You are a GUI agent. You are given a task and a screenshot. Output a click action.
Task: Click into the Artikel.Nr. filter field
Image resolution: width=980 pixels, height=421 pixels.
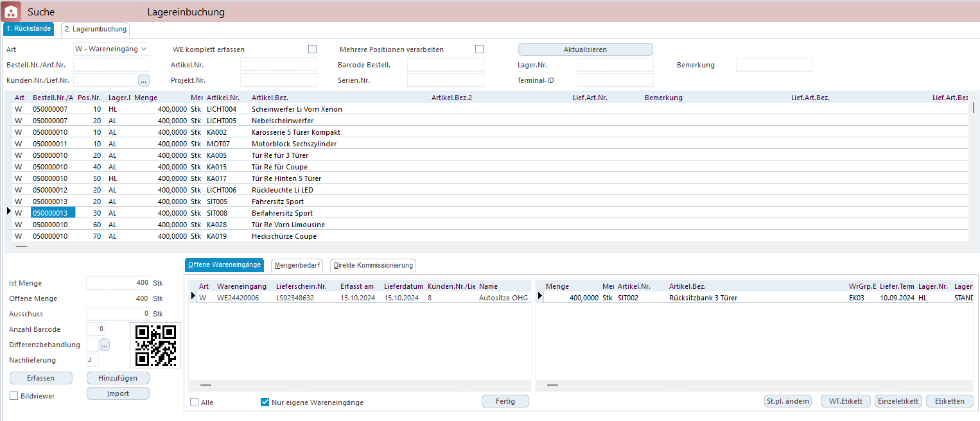click(x=279, y=65)
